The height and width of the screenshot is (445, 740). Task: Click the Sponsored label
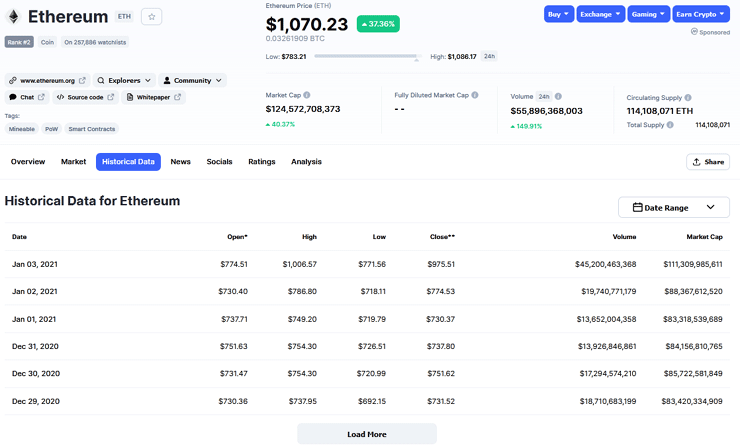(710, 32)
